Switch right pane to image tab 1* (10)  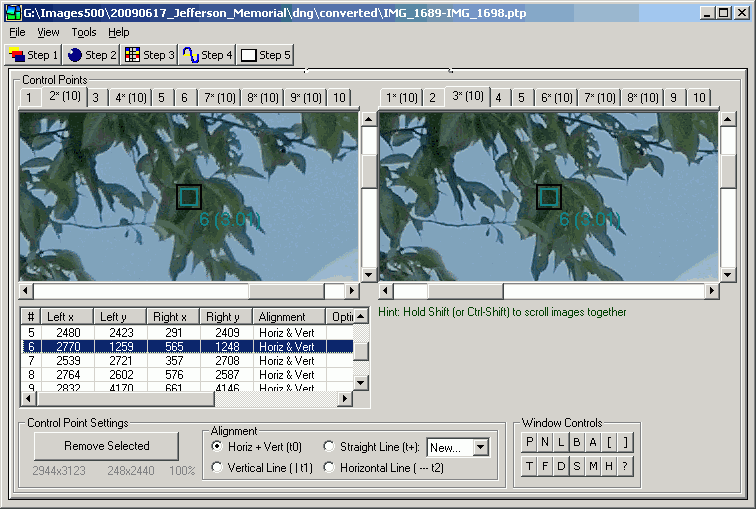(x=402, y=98)
